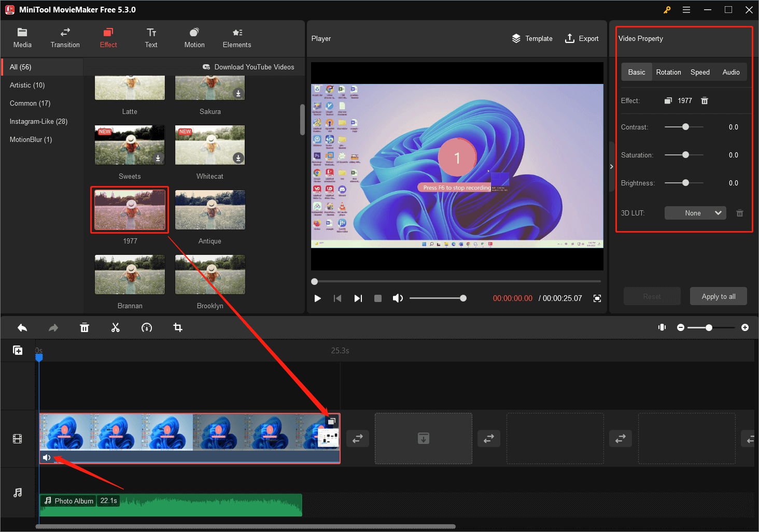The width and height of the screenshot is (759, 532).
Task: Stop playback
Action: click(378, 298)
